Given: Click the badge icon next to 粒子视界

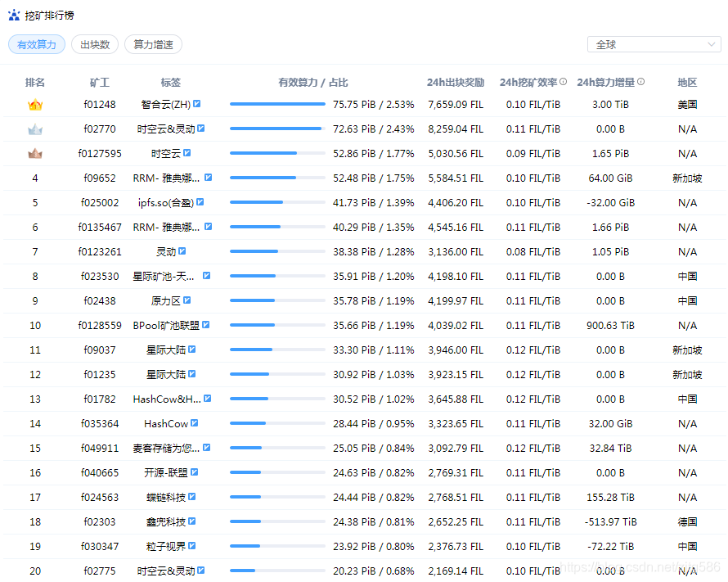Looking at the screenshot, I should coord(191,546).
